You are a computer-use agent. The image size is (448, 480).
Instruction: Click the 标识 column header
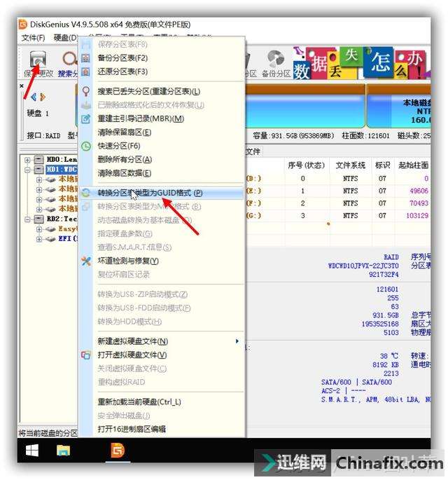[383, 165]
